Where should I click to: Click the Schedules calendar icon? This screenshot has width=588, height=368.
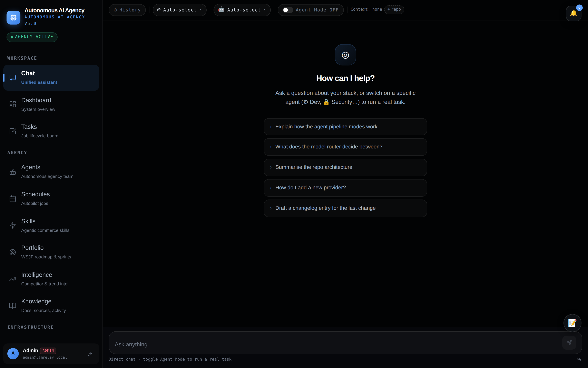coord(13,199)
